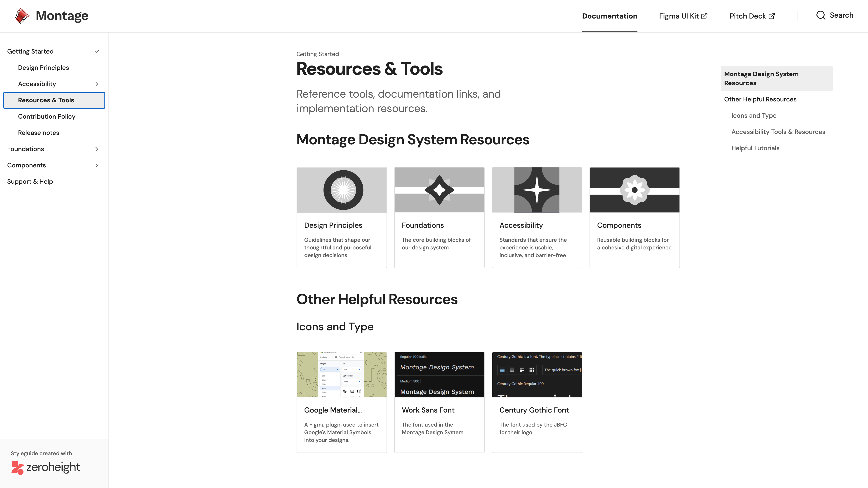This screenshot has height=488, width=868.
Task: Expand the Components sidebar section chevron
Action: [x=97, y=165]
